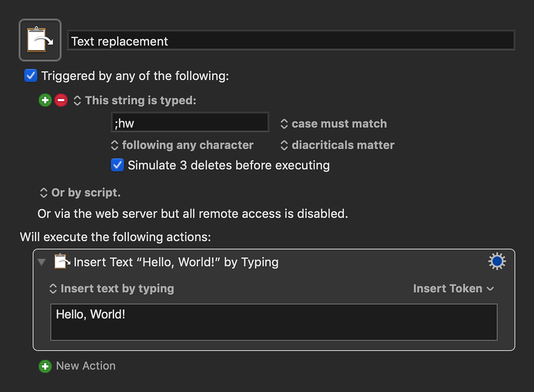The width and height of the screenshot is (534, 392).
Task: Add a trigger with the green plus icon
Action: [x=45, y=100]
